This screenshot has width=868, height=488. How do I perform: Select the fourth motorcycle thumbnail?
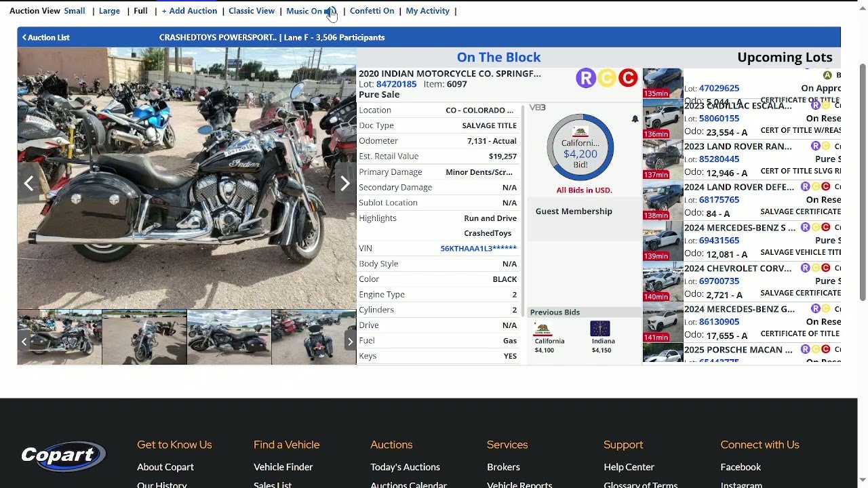click(x=313, y=337)
